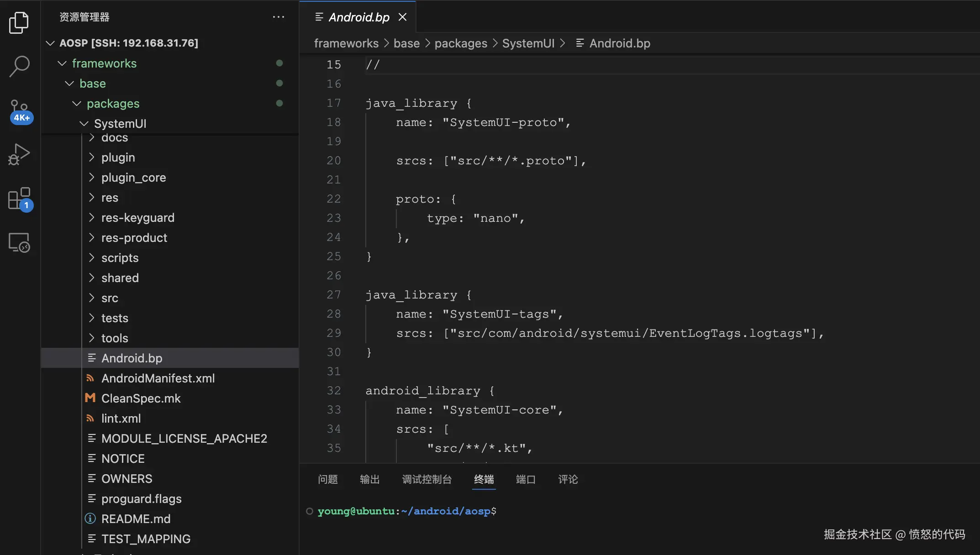Click the explorer more actions ellipsis
980x555 pixels.
[x=279, y=17]
